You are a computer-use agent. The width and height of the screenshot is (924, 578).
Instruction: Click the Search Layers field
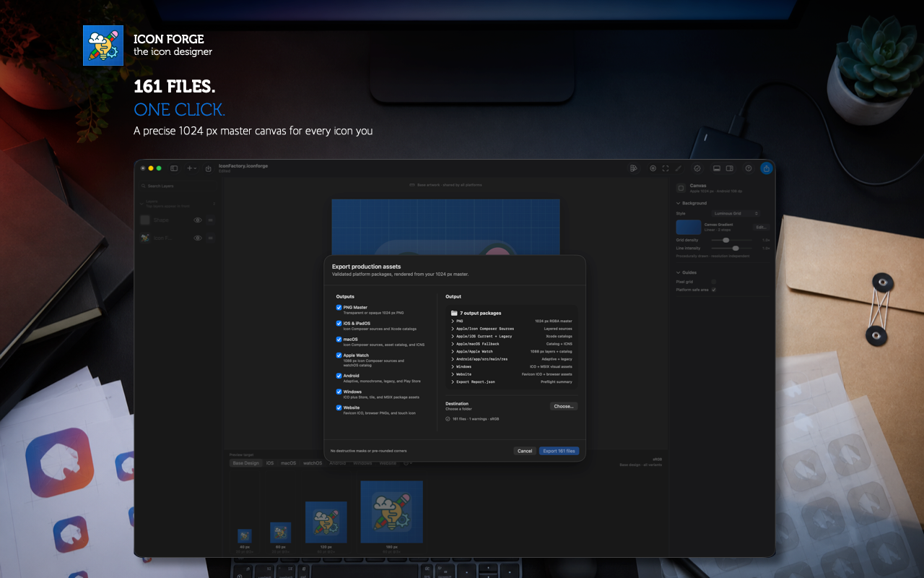click(178, 186)
